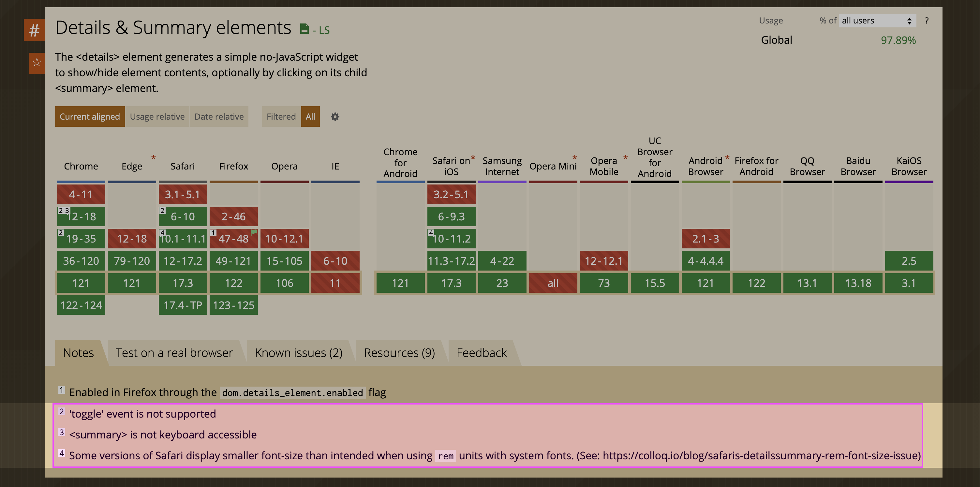Select the Firefox 2-46 cell
This screenshot has width=980, height=487.
point(233,216)
